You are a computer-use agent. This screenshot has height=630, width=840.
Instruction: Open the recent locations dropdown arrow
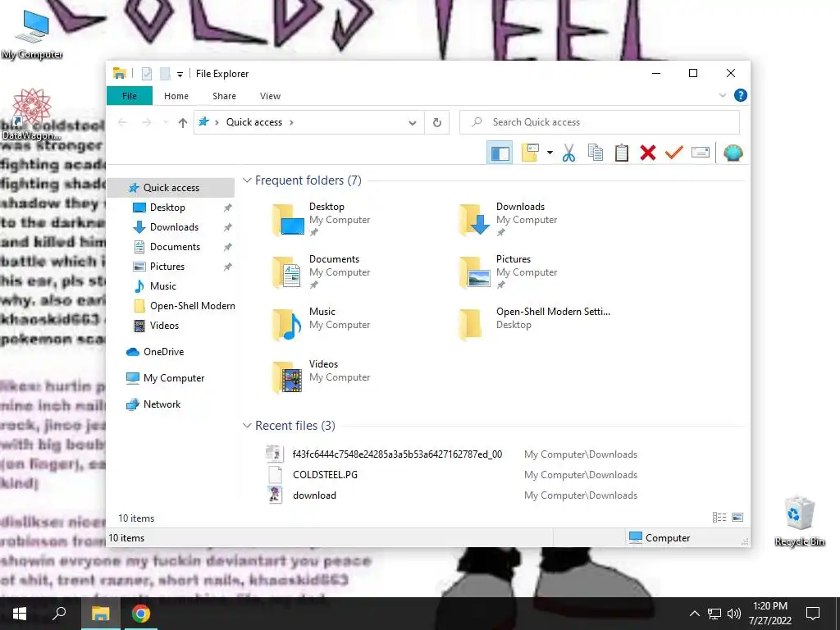tap(166, 123)
